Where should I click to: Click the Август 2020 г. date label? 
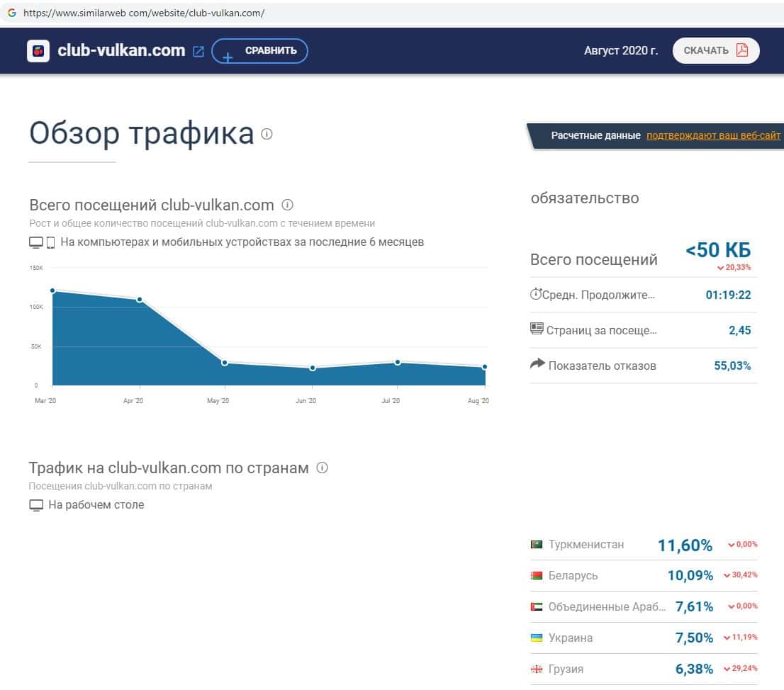click(x=620, y=51)
